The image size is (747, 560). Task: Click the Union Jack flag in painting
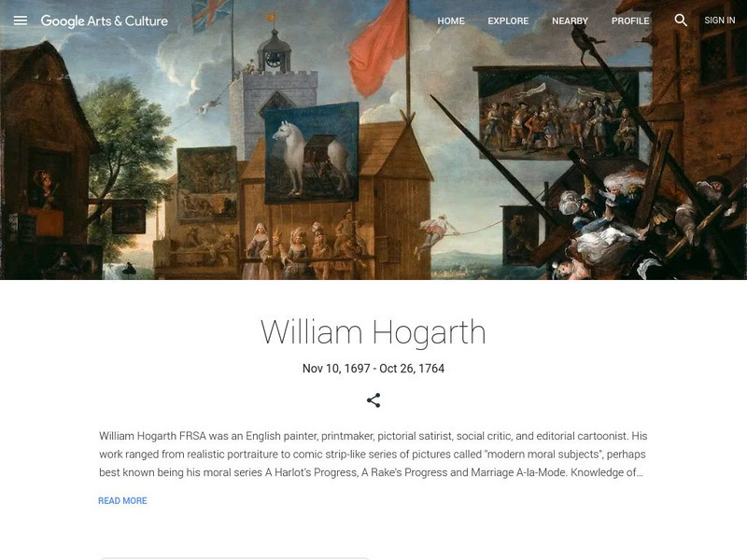pyautogui.click(x=211, y=14)
